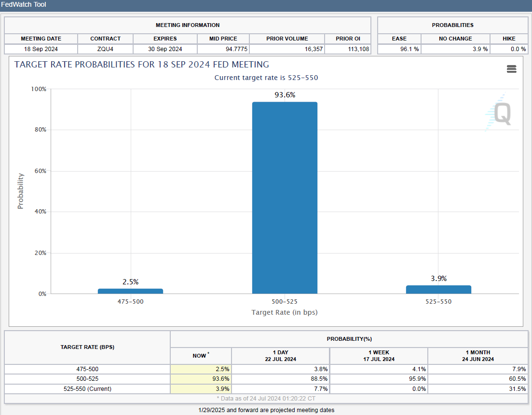Open the chart hamburger menu icon
Viewport: 532px width, 415px height.
(x=511, y=69)
